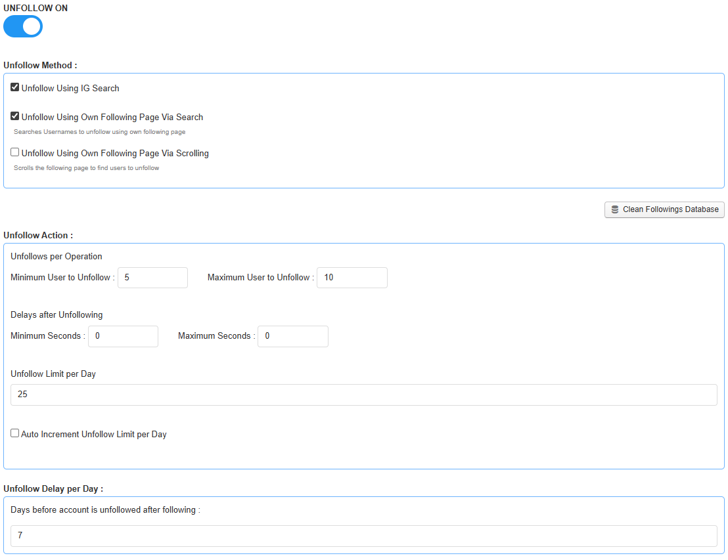Click the Delays after Unfollowing label
Screen dimensions: 728x560
(57, 314)
